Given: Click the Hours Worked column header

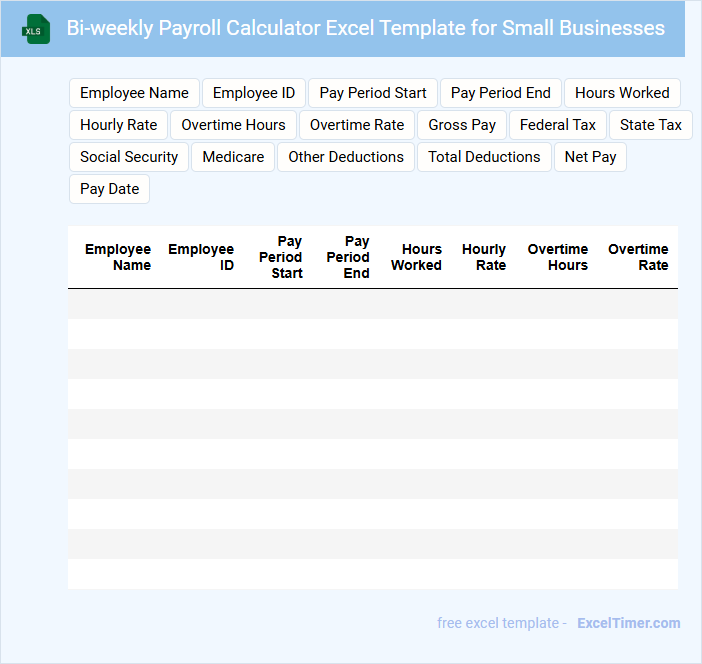Looking at the screenshot, I should click(x=416, y=257).
